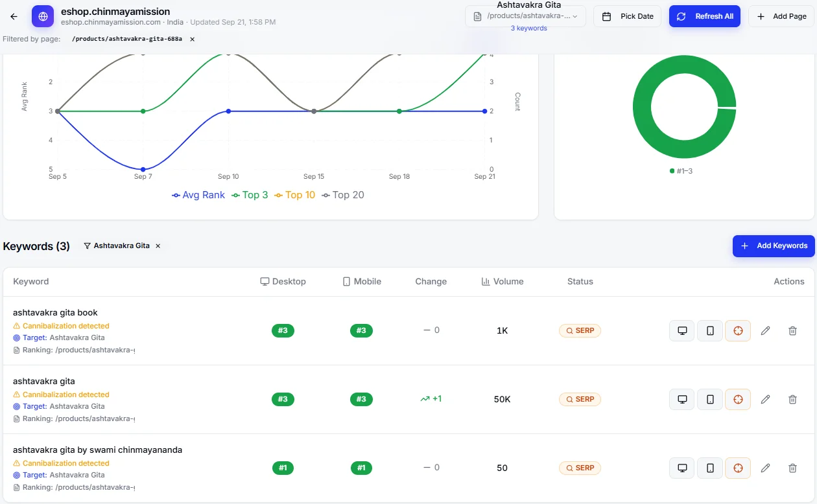Click target icon for ashtavakra gita book
817x504 pixels.
coord(738,330)
